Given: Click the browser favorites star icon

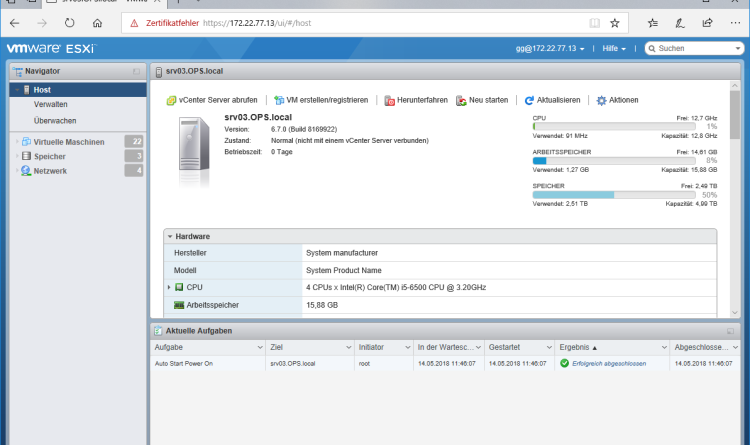Looking at the screenshot, I should pos(615,21).
